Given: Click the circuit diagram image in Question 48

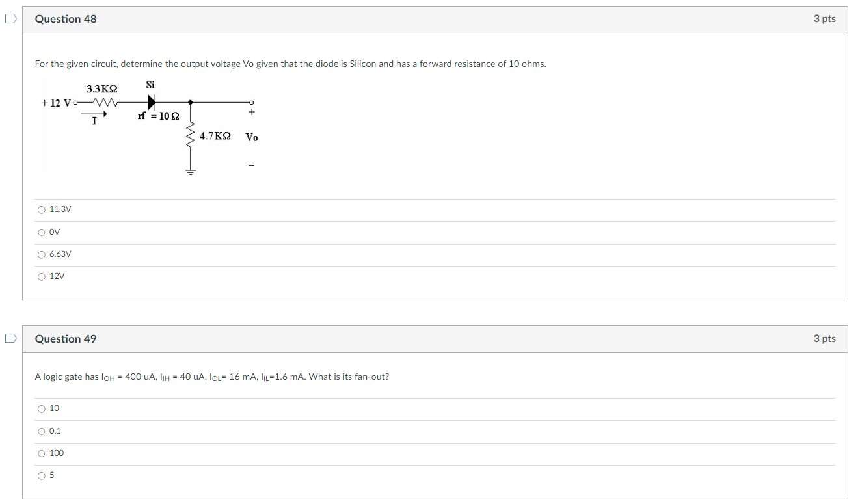Looking at the screenshot, I should click(x=150, y=127).
